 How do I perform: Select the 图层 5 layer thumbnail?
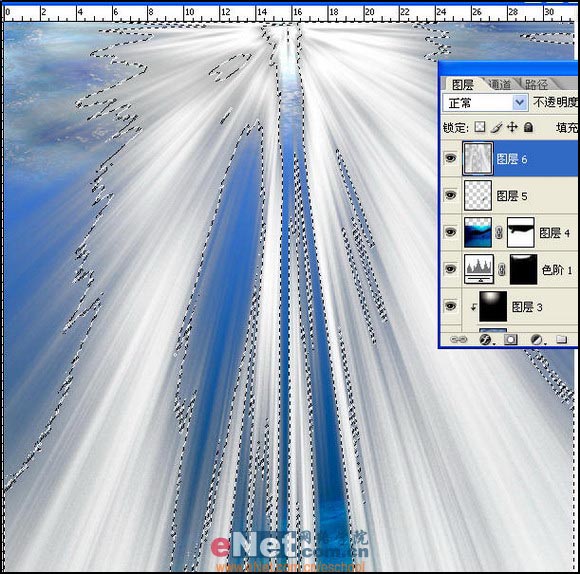(478, 196)
